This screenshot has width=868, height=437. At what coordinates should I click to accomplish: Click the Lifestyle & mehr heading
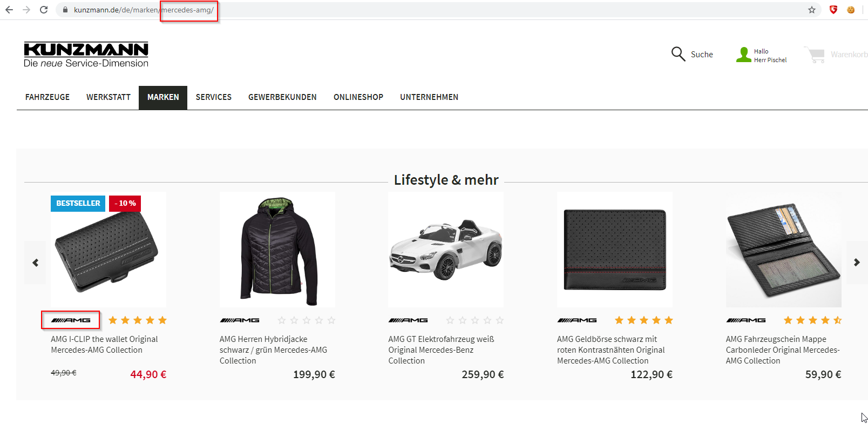tap(446, 180)
